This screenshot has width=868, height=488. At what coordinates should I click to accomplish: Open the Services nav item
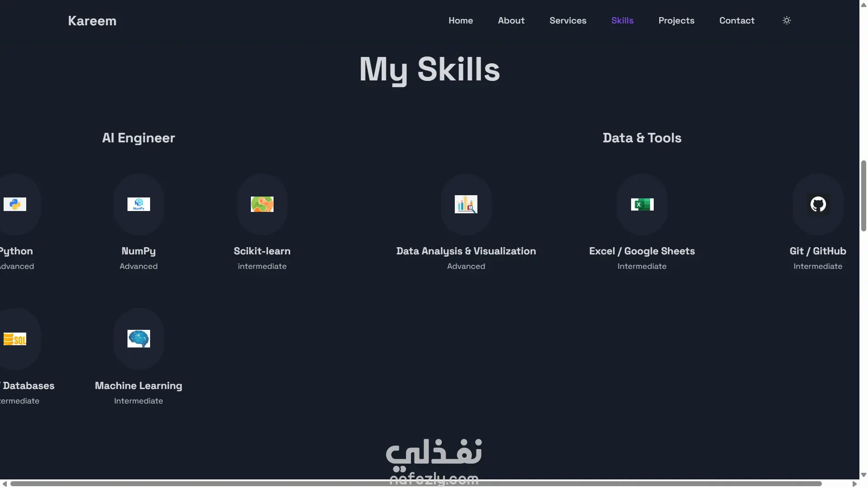point(568,20)
